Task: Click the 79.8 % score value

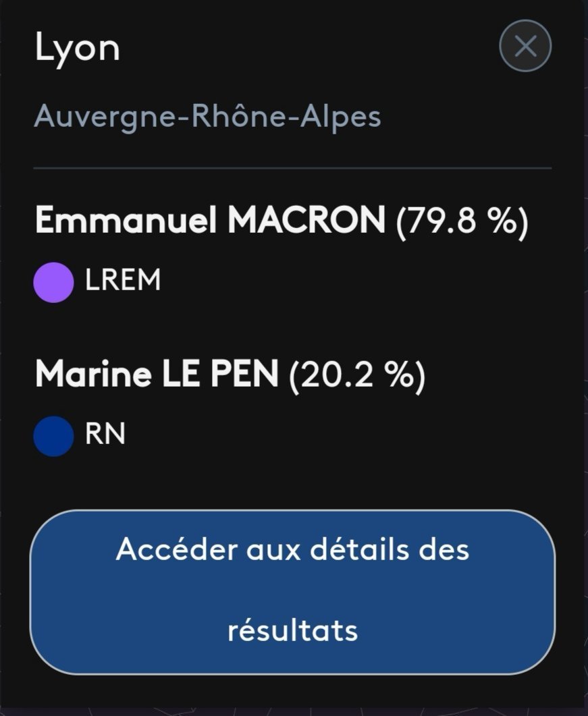Action: coord(462,221)
